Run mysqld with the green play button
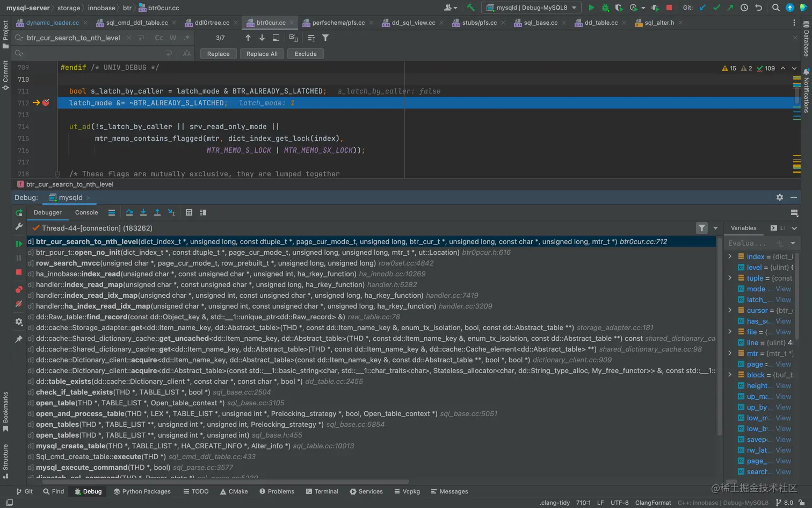 (591, 8)
